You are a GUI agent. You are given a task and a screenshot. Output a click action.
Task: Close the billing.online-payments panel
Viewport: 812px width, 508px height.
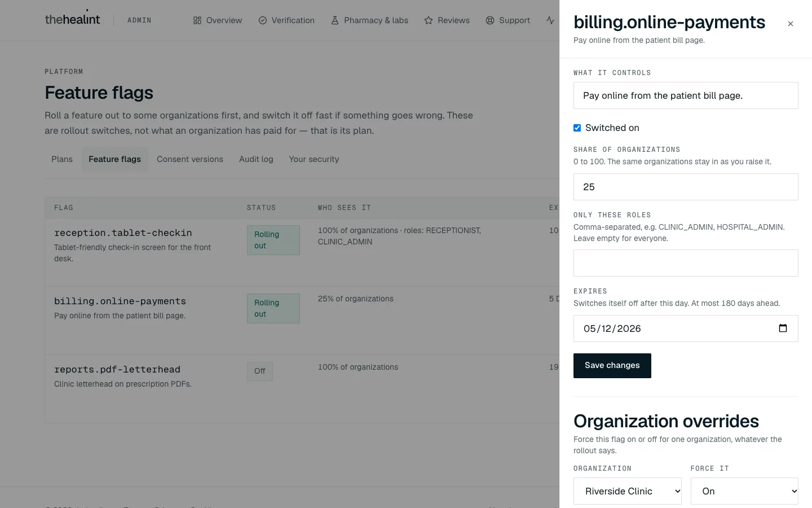point(791,24)
